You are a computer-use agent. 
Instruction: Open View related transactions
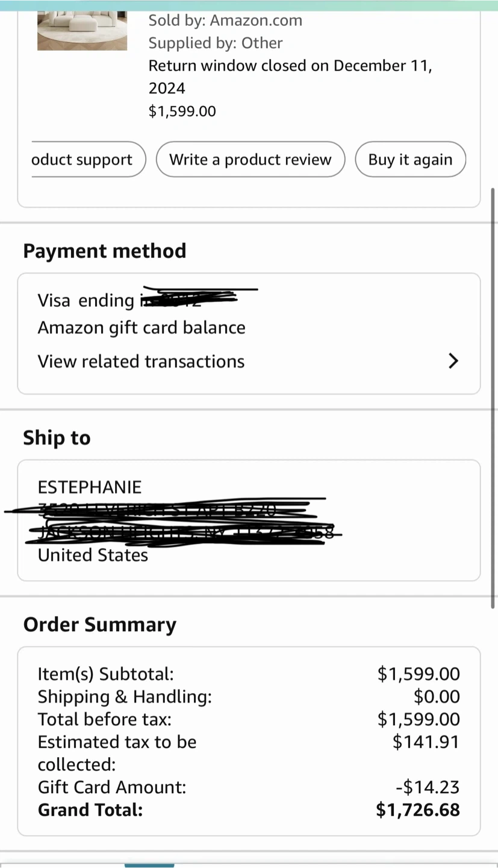(142, 361)
